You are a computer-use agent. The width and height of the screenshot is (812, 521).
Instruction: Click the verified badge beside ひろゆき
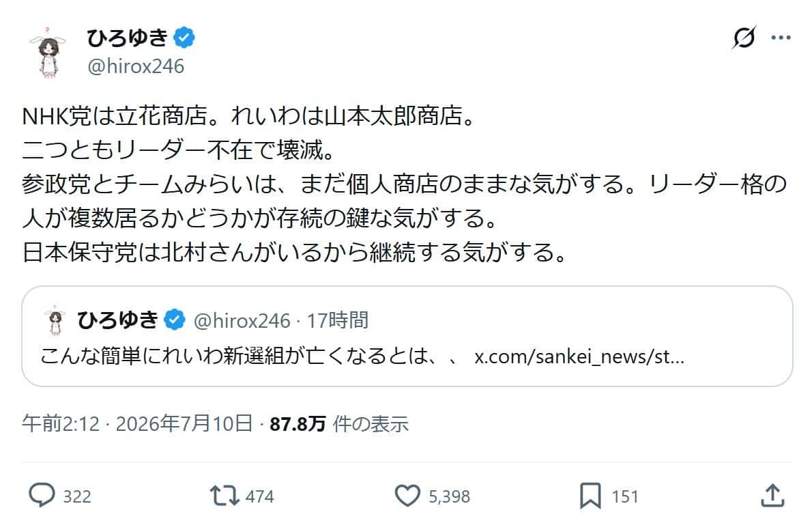pyautogui.click(x=184, y=38)
